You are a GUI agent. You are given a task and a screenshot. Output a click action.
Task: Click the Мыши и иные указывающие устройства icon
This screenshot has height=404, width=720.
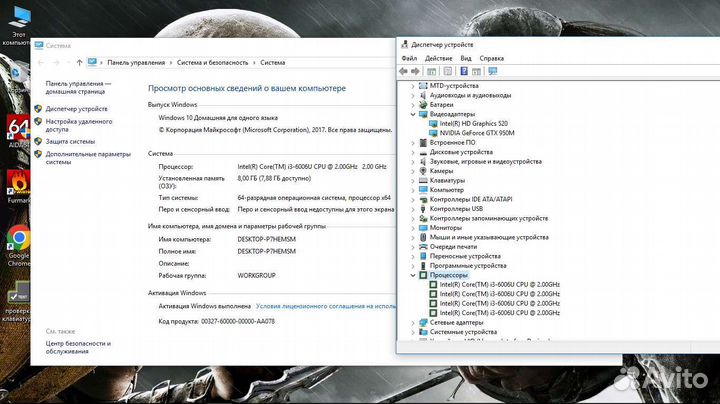click(x=423, y=237)
